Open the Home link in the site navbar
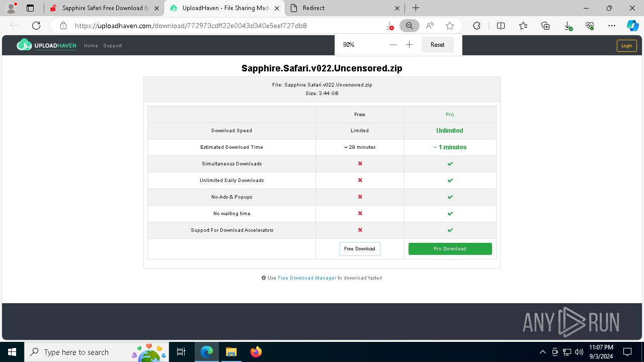644x362 pixels. tap(91, 46)
